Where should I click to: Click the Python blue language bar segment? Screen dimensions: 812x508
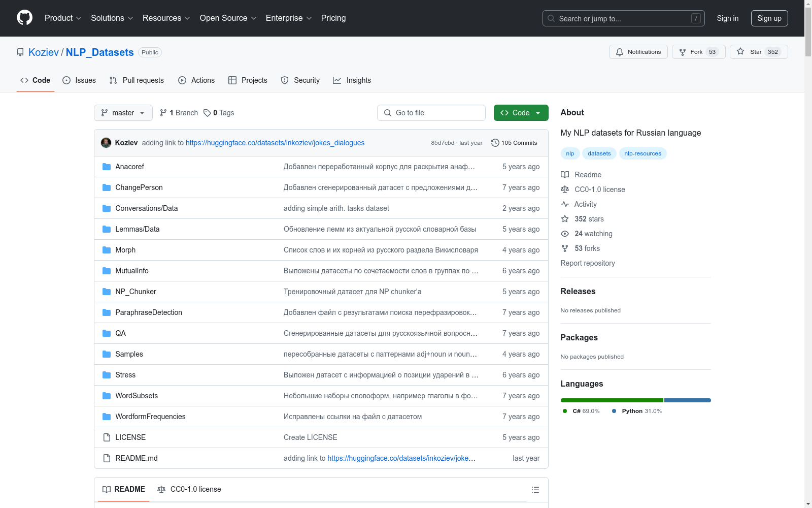click(688, 400)
